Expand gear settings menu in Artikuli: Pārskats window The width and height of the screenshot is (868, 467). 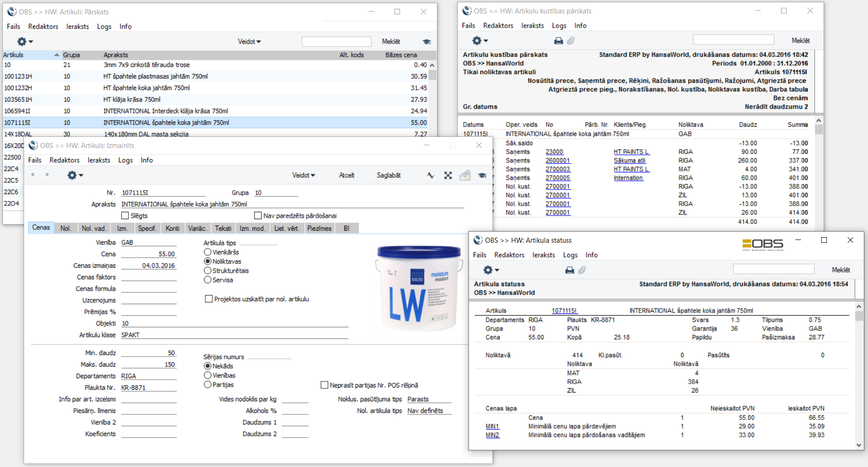coord(25,42)
